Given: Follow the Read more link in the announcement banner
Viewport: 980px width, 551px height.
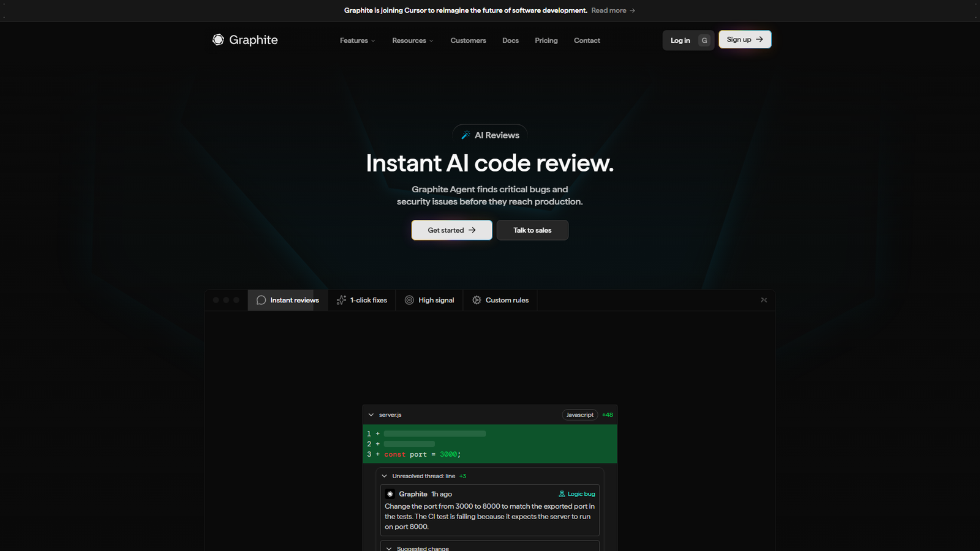Looking at the screenshot, I should pos(612,10).
